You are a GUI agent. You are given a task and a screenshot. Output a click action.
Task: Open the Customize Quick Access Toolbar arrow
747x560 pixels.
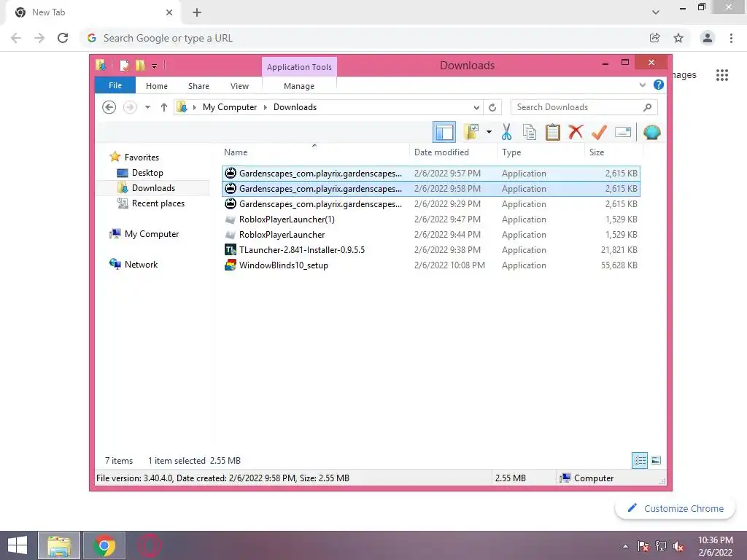pyautogui.click(x=155, y=66)
